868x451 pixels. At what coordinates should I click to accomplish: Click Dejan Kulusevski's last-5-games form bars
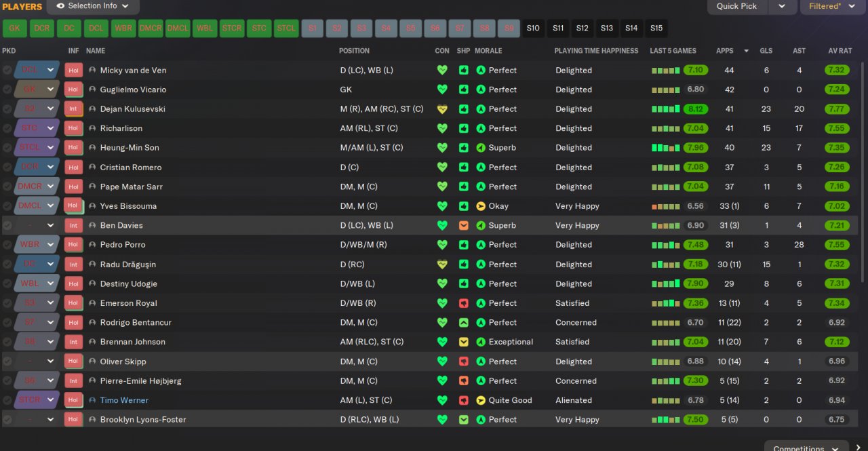point(666,109)
